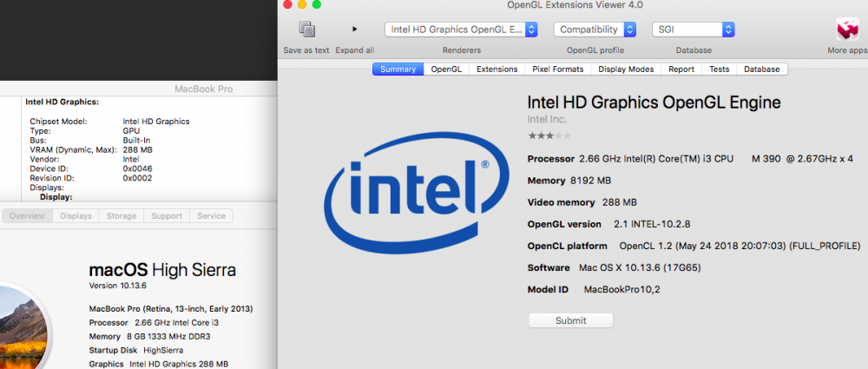The width and height of the screenshot is (868, 369).
Task: Select Service tab in About This Mac
Action: [212, 215]
